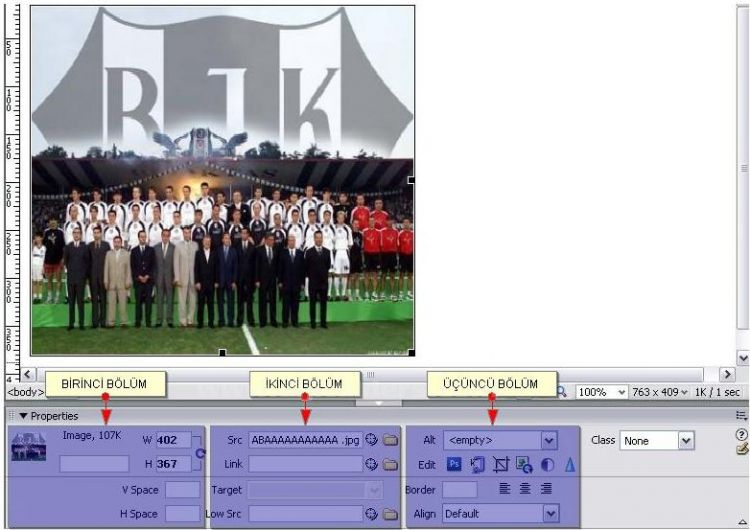The image size is (750, 530).
Task: Click into the Link input field
Action: 306,464
